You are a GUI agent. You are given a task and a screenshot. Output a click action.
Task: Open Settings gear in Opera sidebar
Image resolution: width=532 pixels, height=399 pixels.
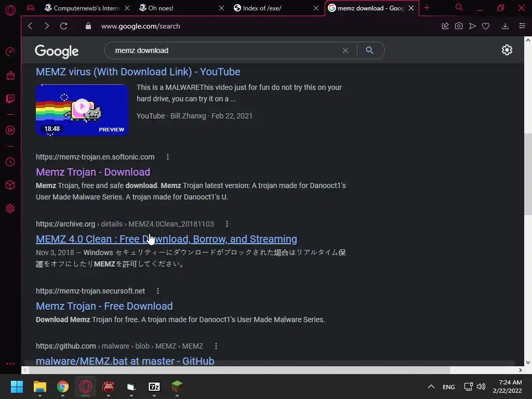pos(10,209)
